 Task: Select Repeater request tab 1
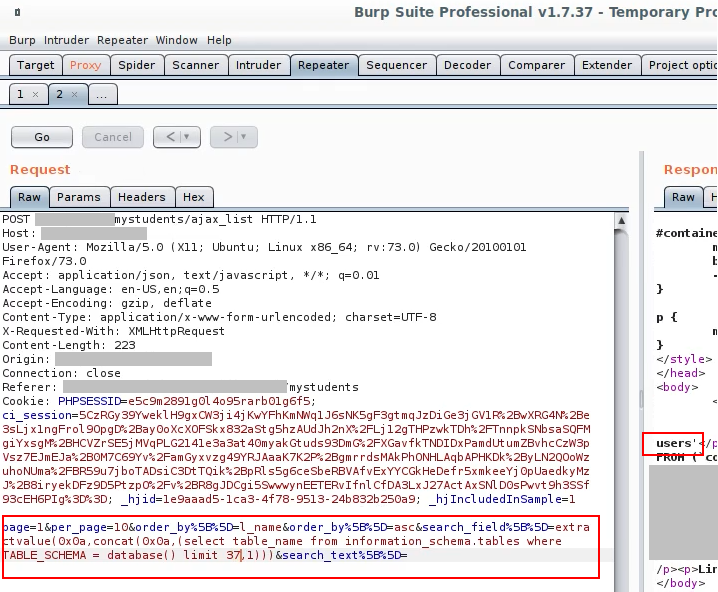point(20,94)
